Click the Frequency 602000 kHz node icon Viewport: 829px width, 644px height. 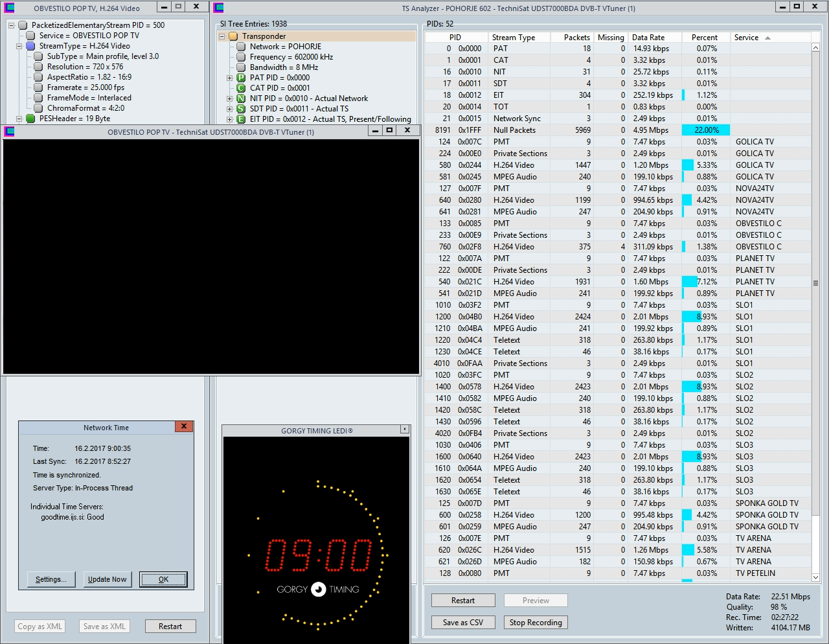pos(241,57)
